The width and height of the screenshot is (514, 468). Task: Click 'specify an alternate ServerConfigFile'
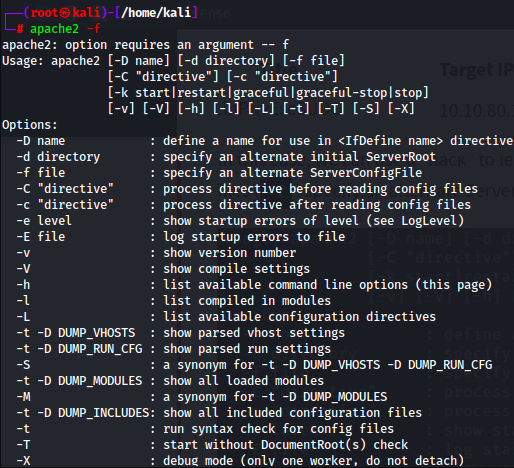[x=292, y=173]
